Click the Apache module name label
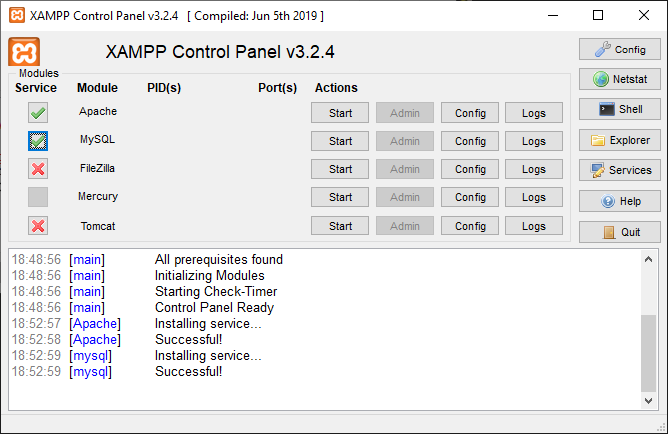Image resolution: width=668 pixels, height=434 pixels. (98, 111)
